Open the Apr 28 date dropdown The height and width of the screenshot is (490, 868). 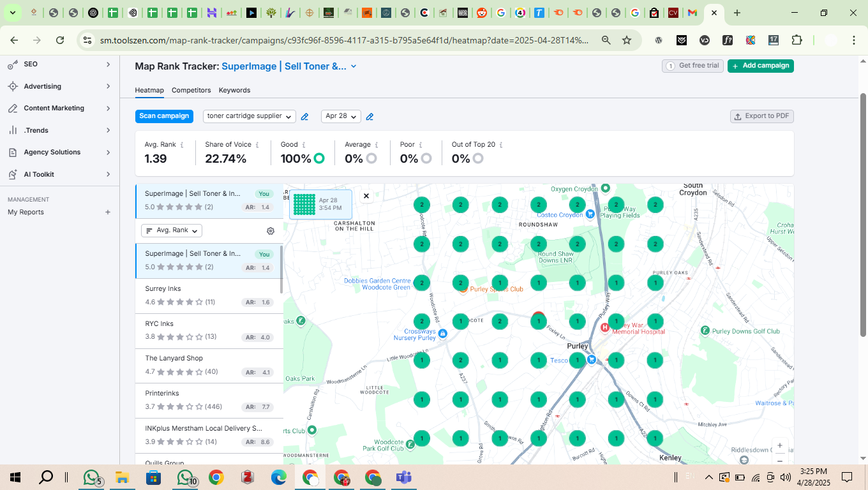[x=341, y=116]
